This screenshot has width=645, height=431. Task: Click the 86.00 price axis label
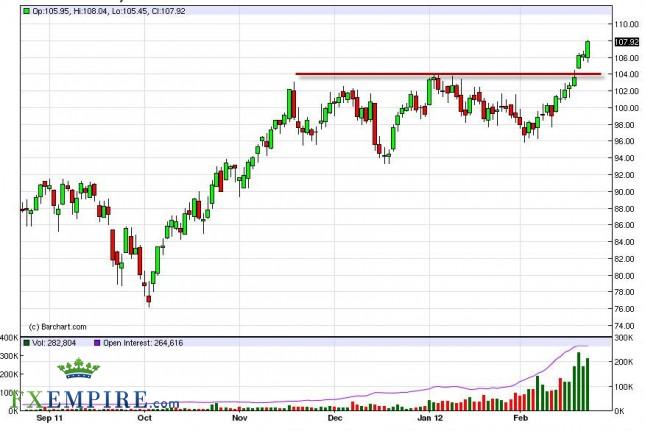pos(626,225)
